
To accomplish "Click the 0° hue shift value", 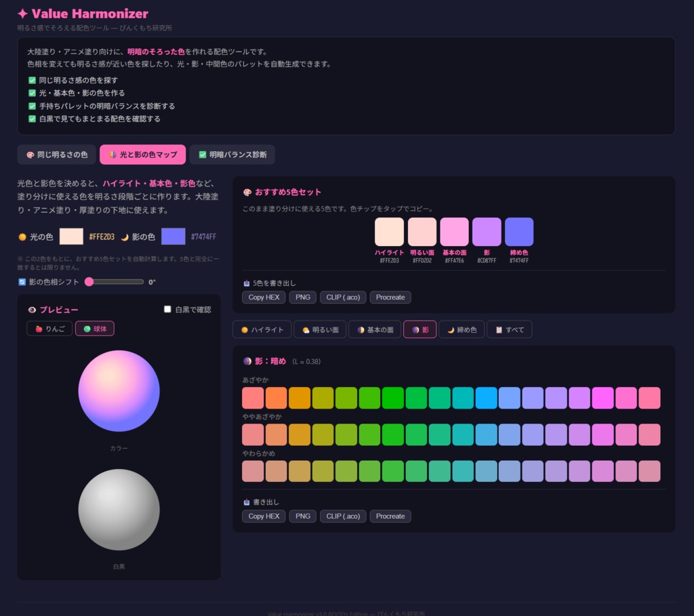I will [152, 282].
